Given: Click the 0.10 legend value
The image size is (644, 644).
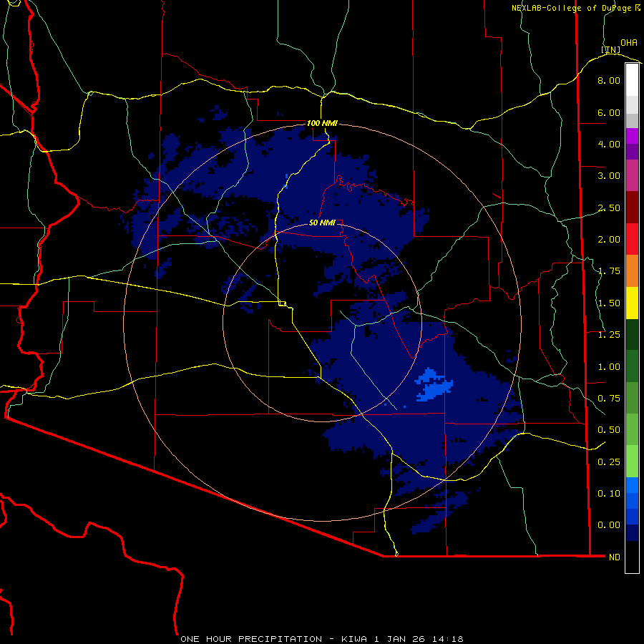Looking at the screenshot, I should (x=609, y=494).
